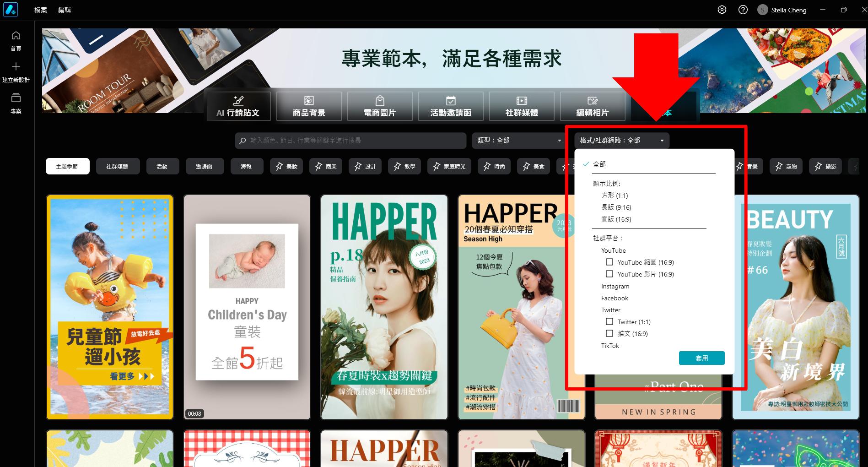Image resolution: width=868 pixels, height=467 pixels.
Task: Select the 活動 category chip
Action: click(x=162, y=166)
